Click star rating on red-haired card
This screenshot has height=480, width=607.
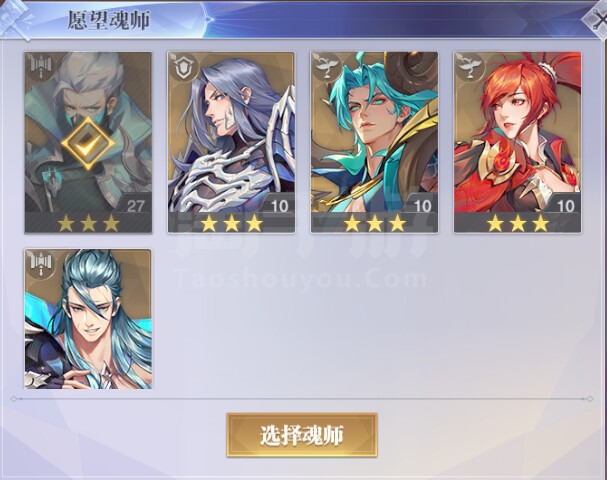point(518,223)
